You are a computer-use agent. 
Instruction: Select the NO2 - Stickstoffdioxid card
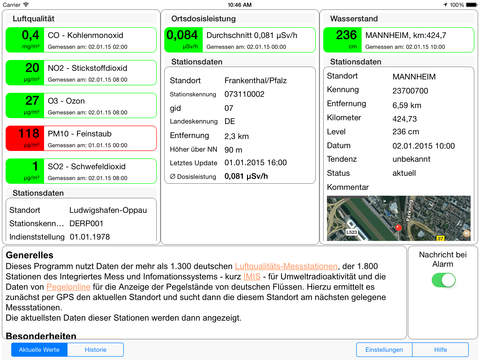pyautogui.click(x=81, y=73)
